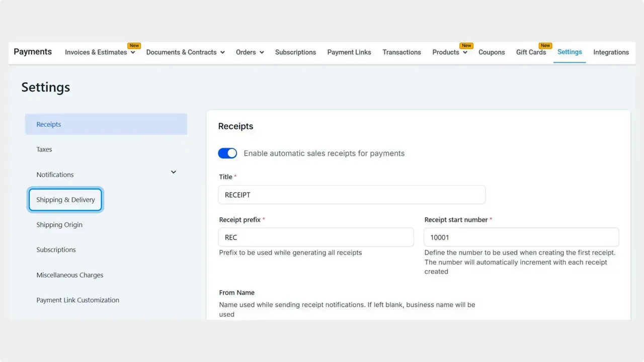Select Receipts in settings sidebar

pyautogui.click(x=106, y=124)
